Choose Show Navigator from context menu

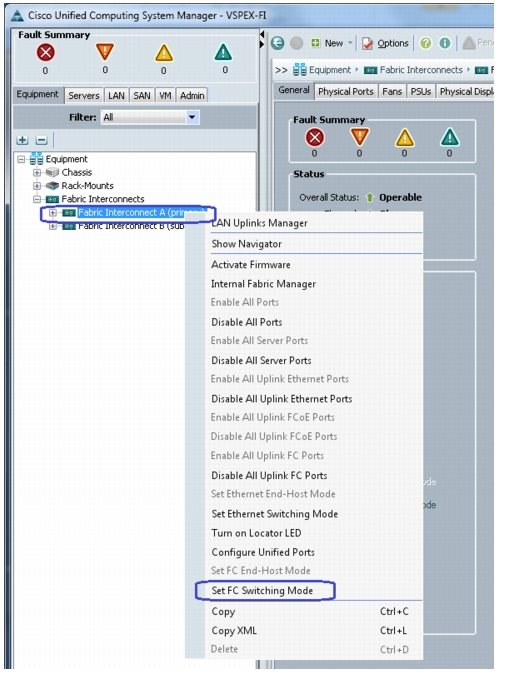[314, 244]
